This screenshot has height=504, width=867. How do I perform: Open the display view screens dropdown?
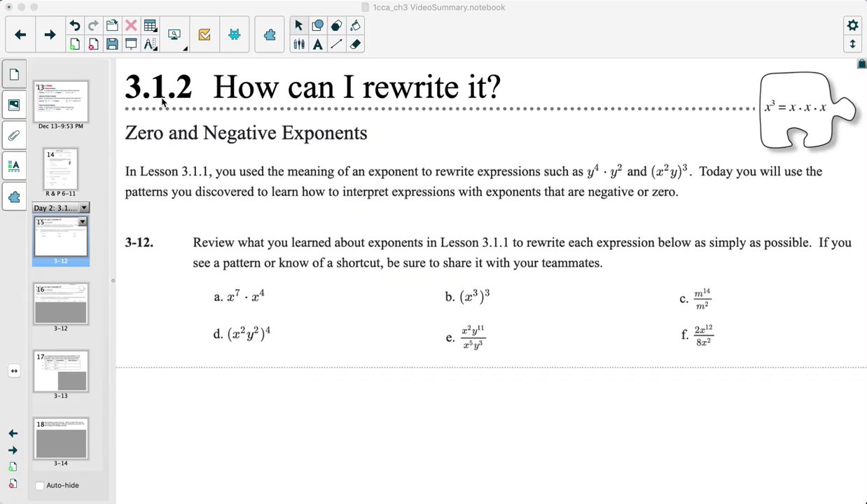[175, 34]
